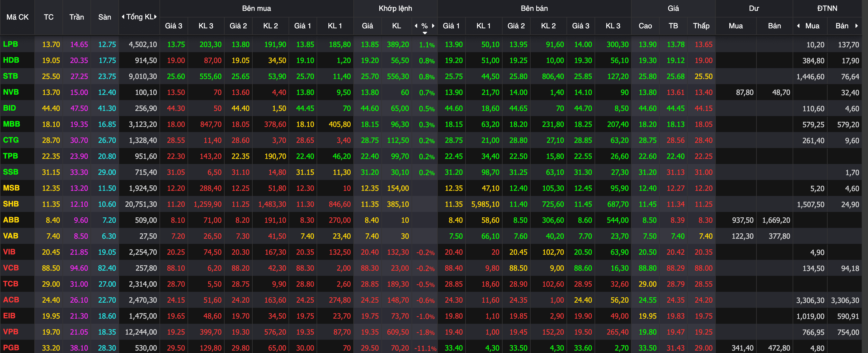This screenshot has width=868, height=353.
Task: Open TCB stock symbol
Action: (x=11, y=284)
